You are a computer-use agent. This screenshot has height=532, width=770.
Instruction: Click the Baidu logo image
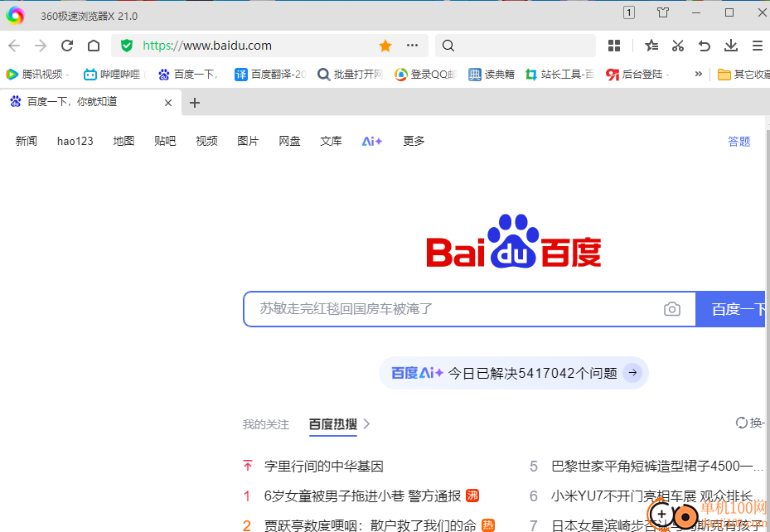click(x=514, y=241)
